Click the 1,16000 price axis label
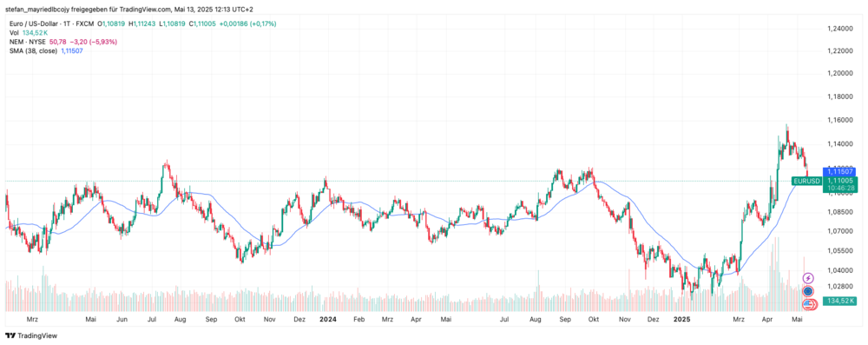The image size is (868, 345). coord(839,121)
